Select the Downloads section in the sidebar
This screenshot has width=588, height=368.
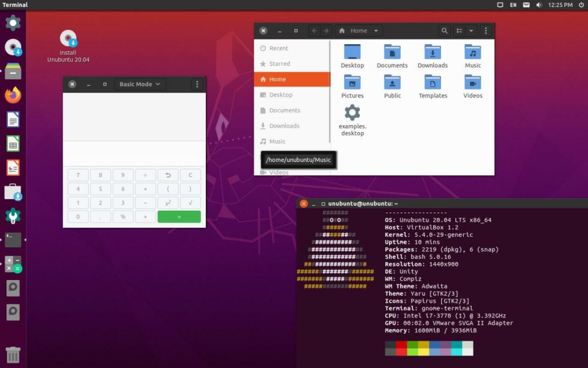283,126
